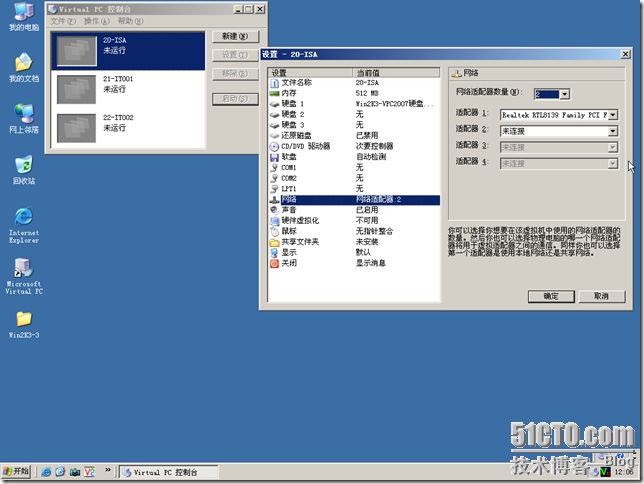Select the 共享文件夹 shared folder icon
This screenshot has width=644, height=484.
click(x=274, y=242)
